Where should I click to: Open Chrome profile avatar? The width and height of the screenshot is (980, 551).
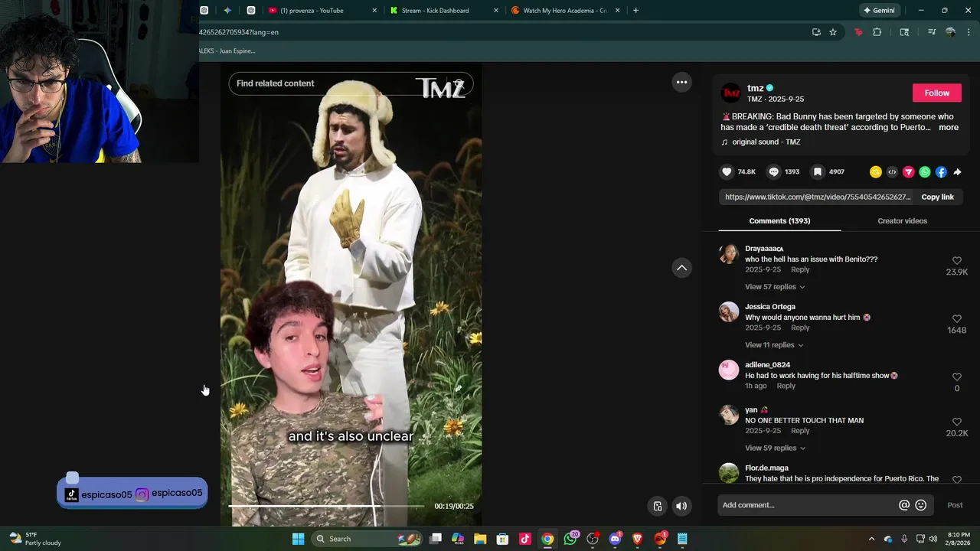tap(950, 32)
